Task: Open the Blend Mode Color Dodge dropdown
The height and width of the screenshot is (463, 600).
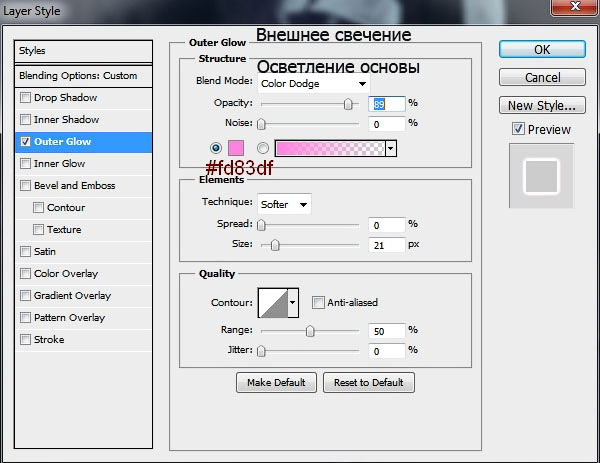Action: coord(314,83)
